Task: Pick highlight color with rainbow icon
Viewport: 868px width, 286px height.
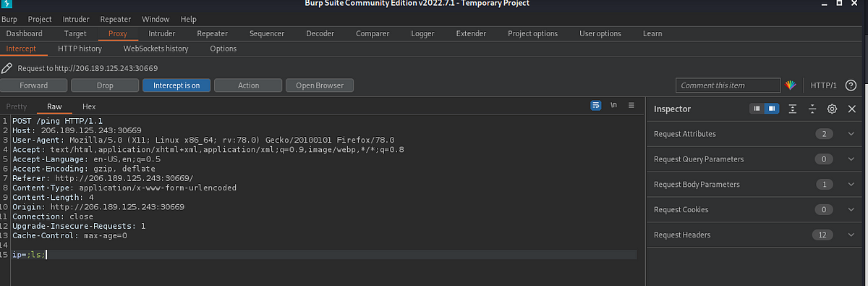Action: tap(791, 85)
